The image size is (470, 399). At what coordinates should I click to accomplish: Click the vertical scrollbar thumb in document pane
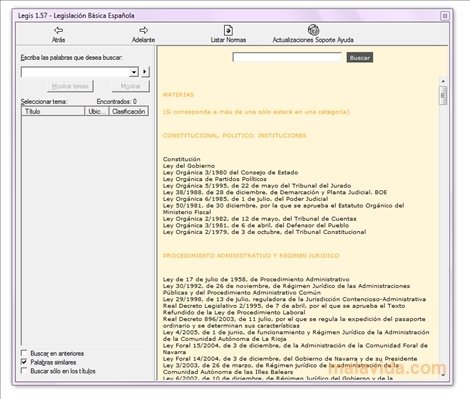(x=443, y=95)
